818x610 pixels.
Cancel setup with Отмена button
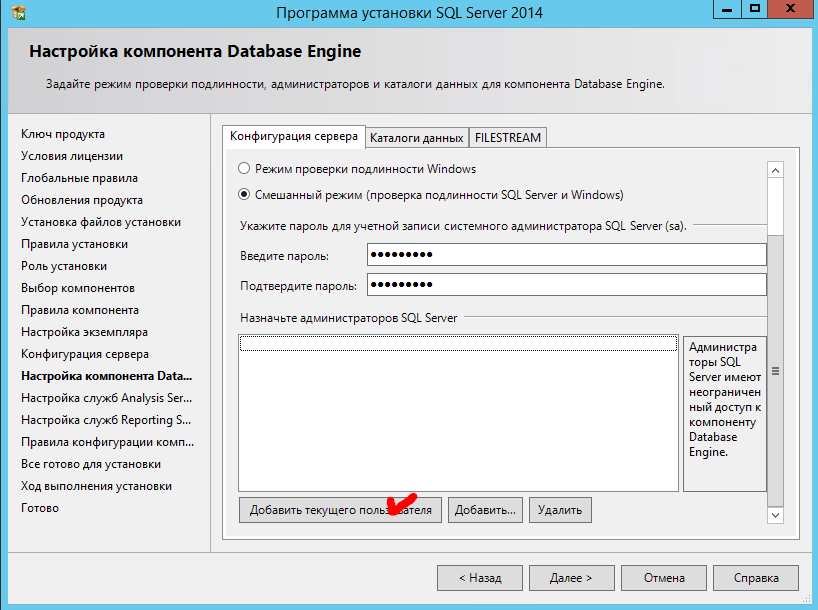[x=663, y=577]
